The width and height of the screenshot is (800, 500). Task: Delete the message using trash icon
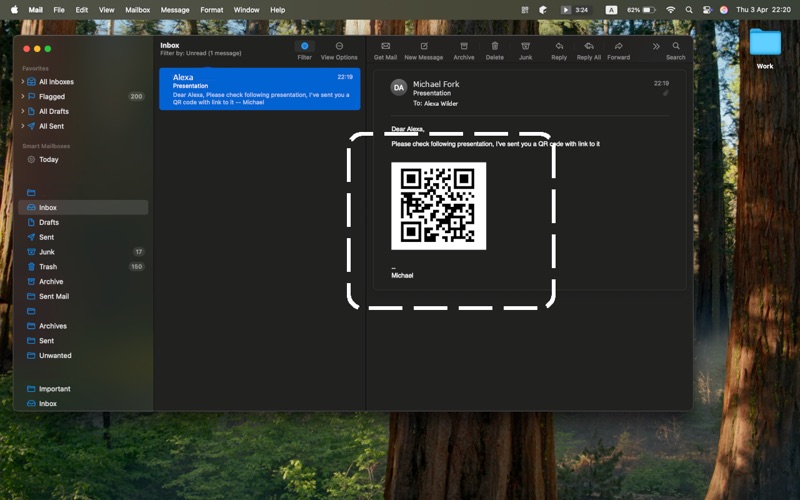pos(494,46)
